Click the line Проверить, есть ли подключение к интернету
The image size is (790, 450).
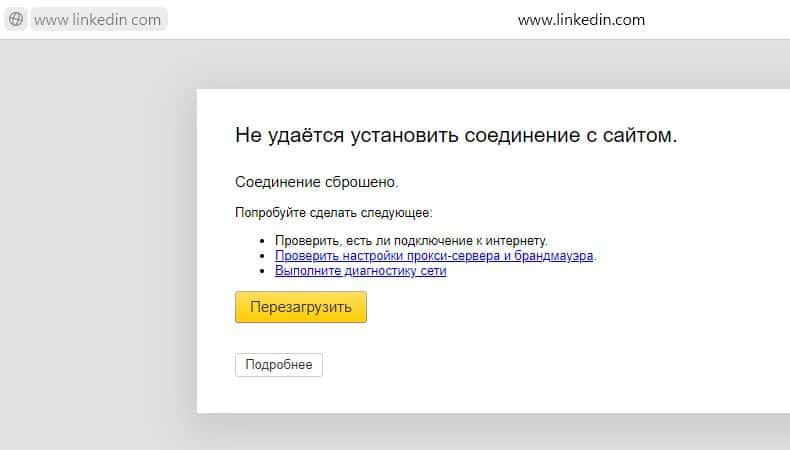(x=411, y=240)
